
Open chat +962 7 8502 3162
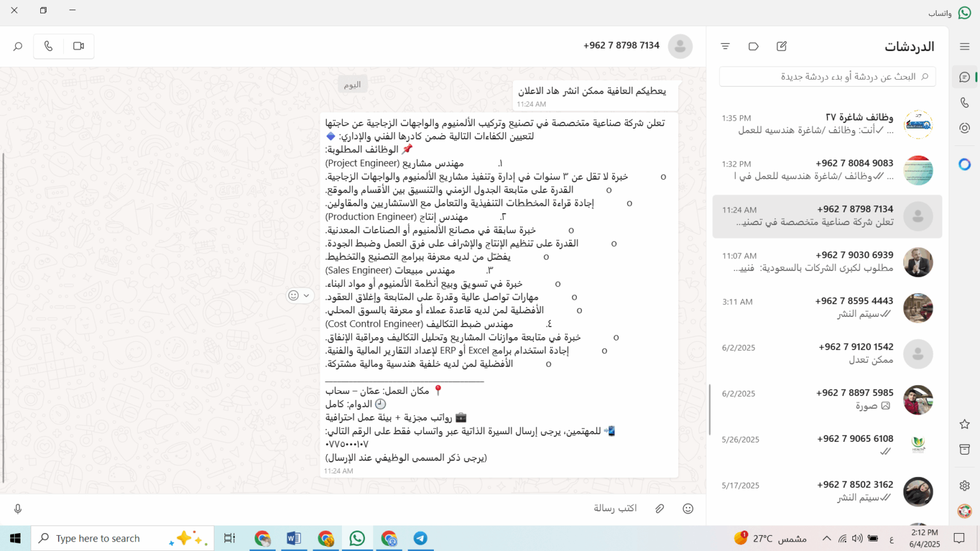coord(827,492)
